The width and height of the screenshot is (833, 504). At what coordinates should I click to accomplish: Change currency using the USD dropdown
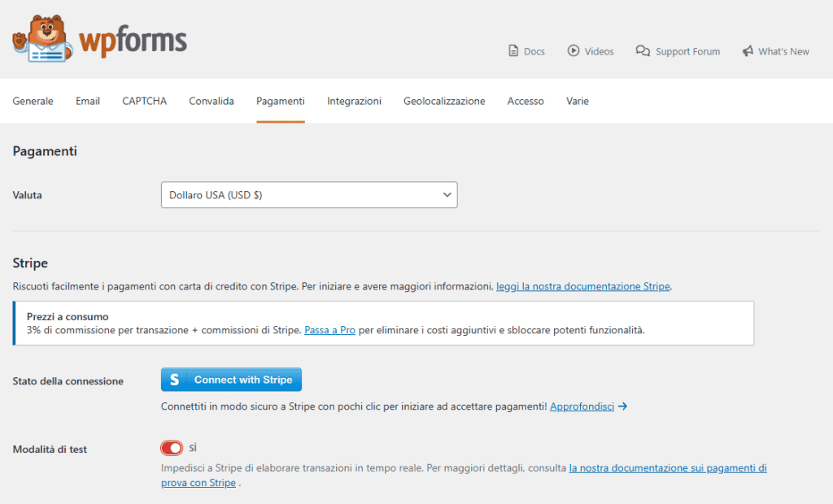[x=309, y=194]
